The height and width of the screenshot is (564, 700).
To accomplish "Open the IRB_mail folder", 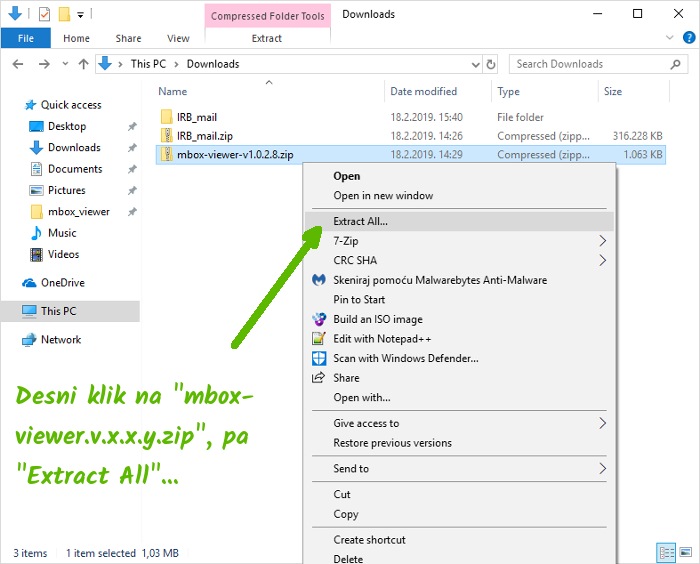I will pos(196,117).
